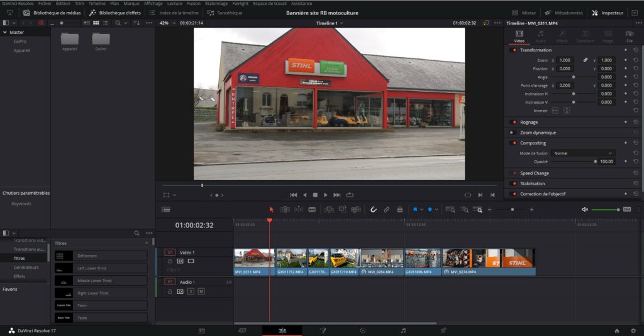
Task: Disable the Rognage toggle
Action: point(513,122)
